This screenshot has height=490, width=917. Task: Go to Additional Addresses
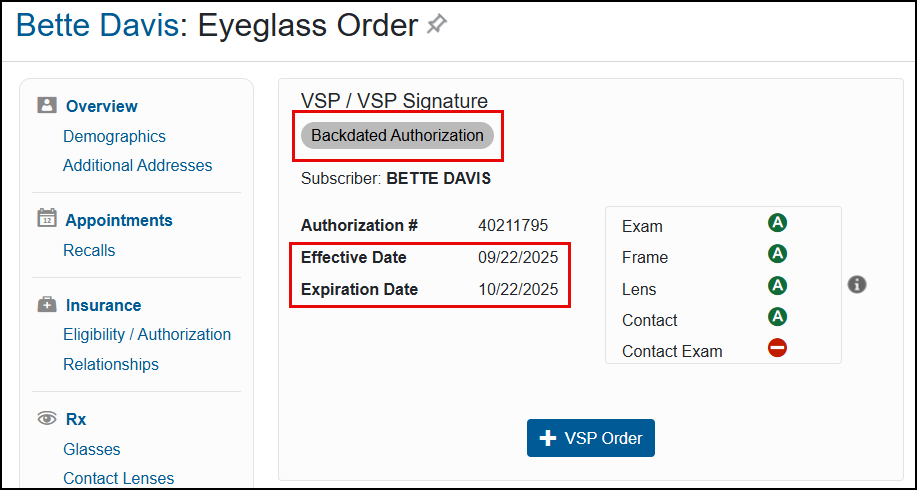[137, 165]
